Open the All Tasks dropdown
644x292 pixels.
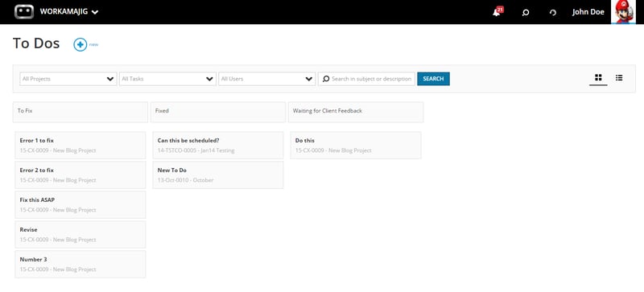tap(167, 79)
